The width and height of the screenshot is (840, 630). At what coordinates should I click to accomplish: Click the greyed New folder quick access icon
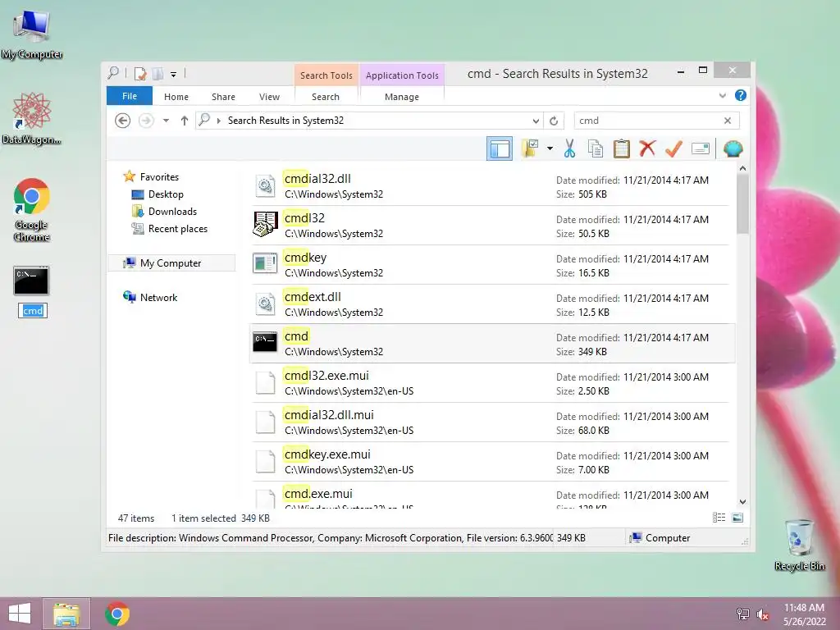pos(157,73)
